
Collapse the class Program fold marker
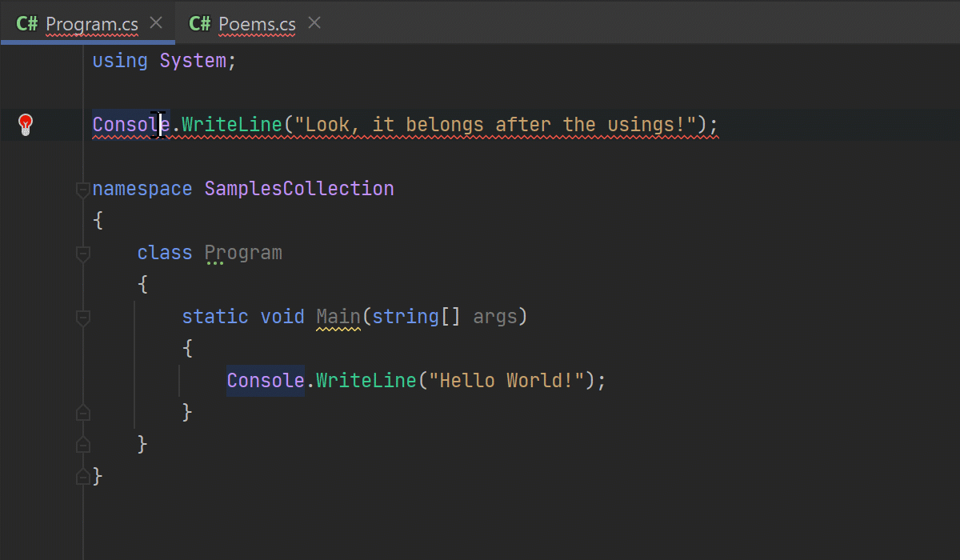[82, 254]
